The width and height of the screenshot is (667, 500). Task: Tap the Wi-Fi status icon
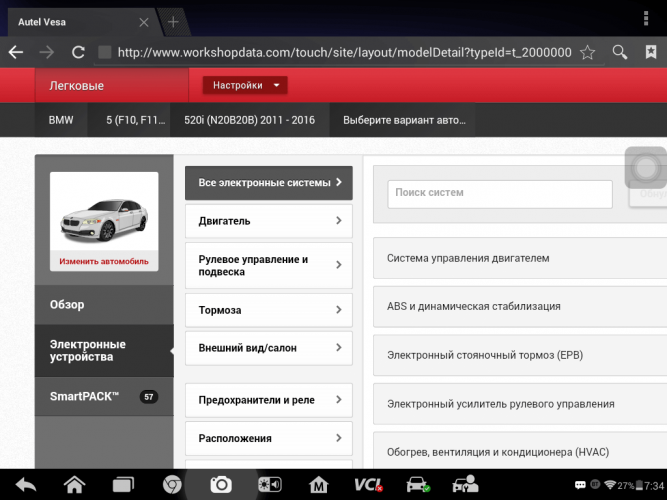pos(610,485)
